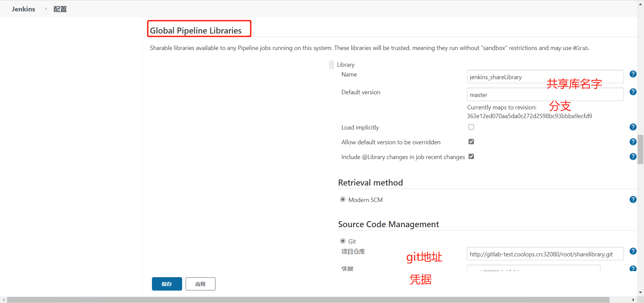Toggle Allow default version to be overridden
Viewport: 644px width, 303px height.
pos(471,142)
